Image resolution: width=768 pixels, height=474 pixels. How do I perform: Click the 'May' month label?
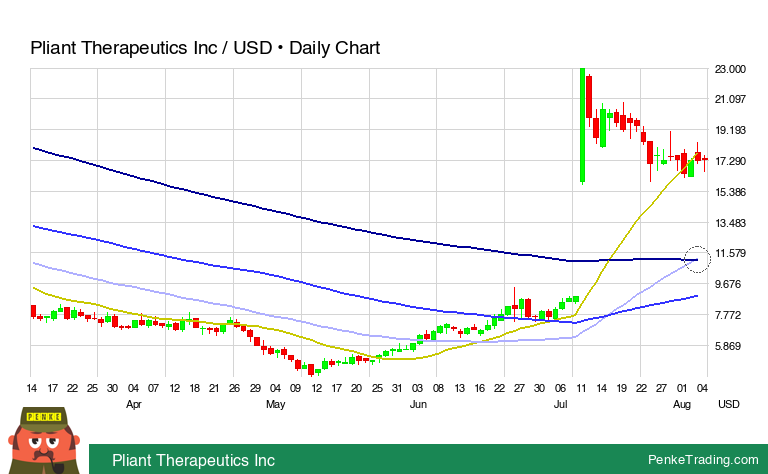275,404
